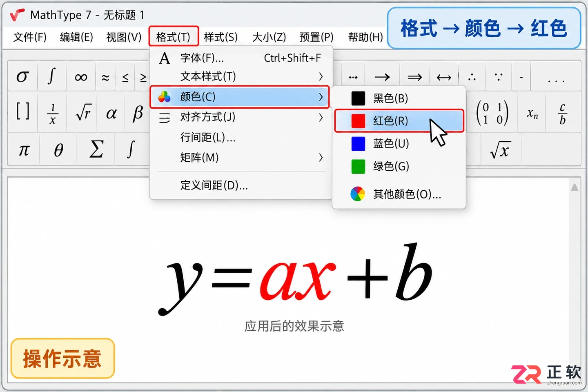Insert the x subscript n template
This screenshot has height=392, width=588.
click(x=532, y=113)
